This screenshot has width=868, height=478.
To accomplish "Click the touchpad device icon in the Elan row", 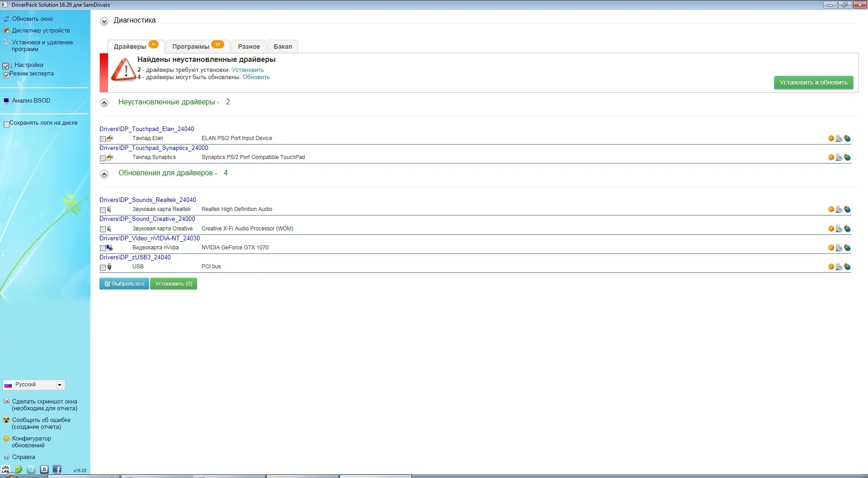I will 110,138.
